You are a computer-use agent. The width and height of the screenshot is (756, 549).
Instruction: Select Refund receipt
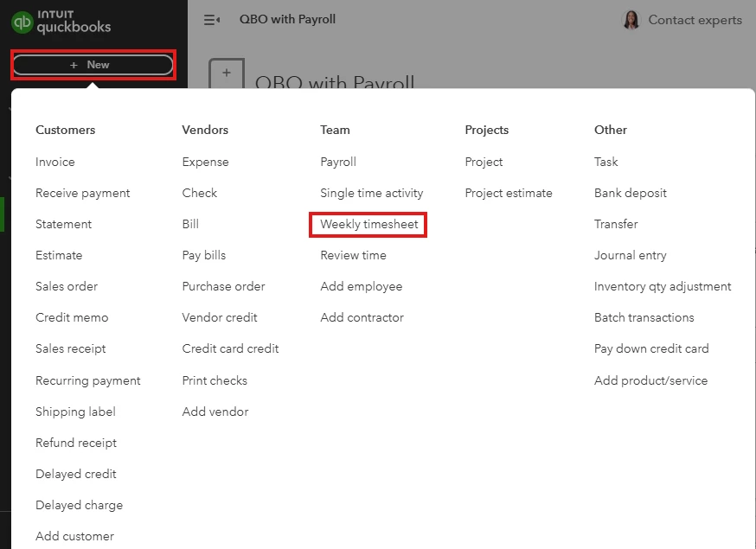point(76,443)
